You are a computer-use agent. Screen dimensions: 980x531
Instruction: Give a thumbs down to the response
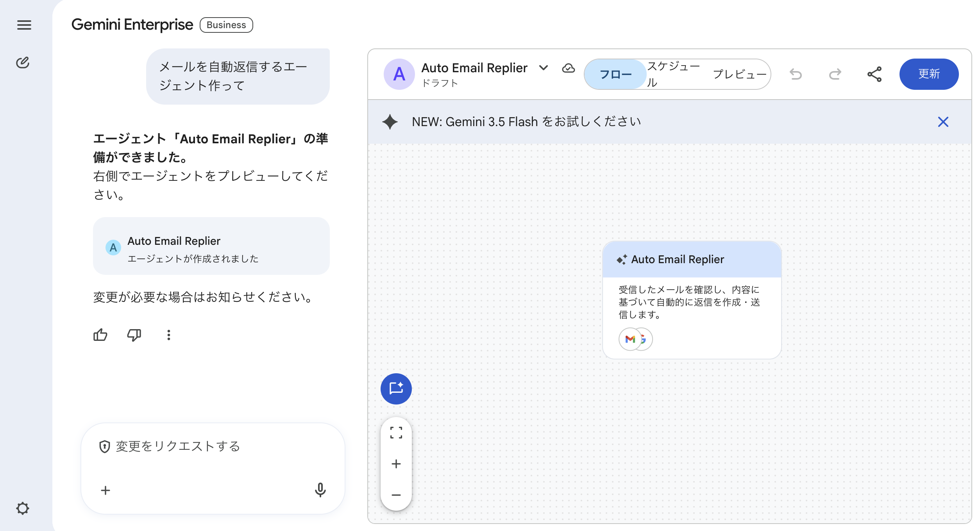[x=134, y=335]
